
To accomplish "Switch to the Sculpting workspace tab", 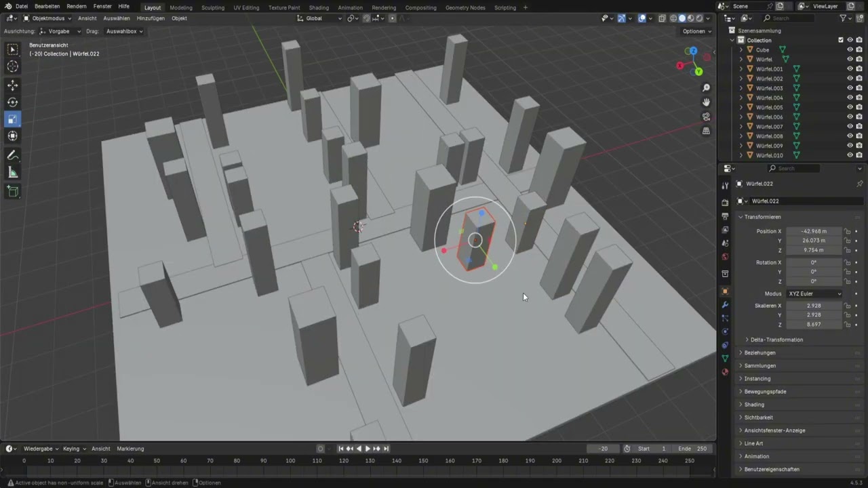I will pyautogui.click(x=213, y=7).
